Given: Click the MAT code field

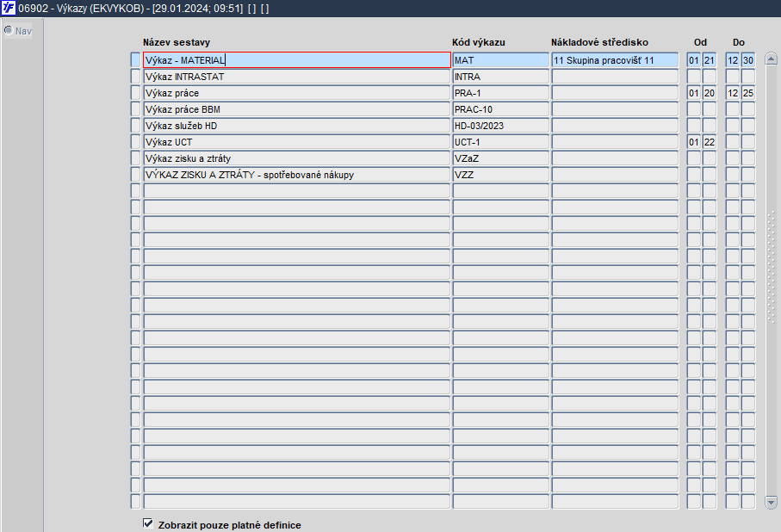Looking at the screenshot, I should tap(500, 59).
